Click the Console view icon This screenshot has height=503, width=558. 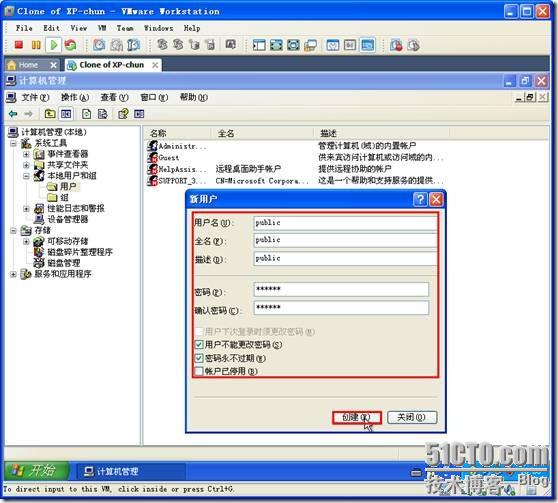(367, 45)
